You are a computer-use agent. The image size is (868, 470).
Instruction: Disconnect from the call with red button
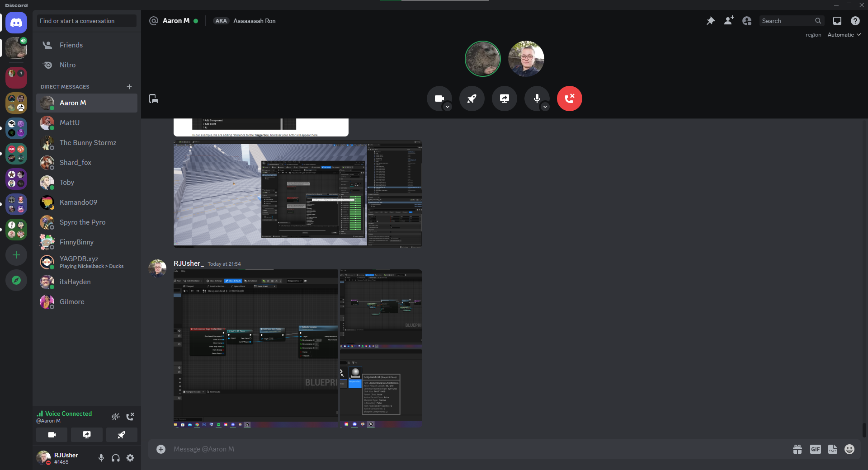click(569, 99)
